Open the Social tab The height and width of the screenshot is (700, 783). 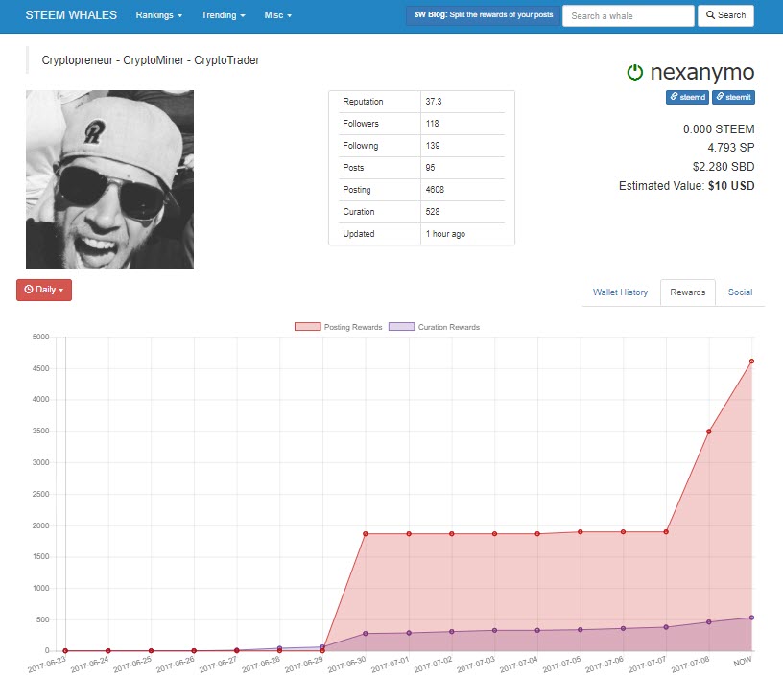coord(740,292)
